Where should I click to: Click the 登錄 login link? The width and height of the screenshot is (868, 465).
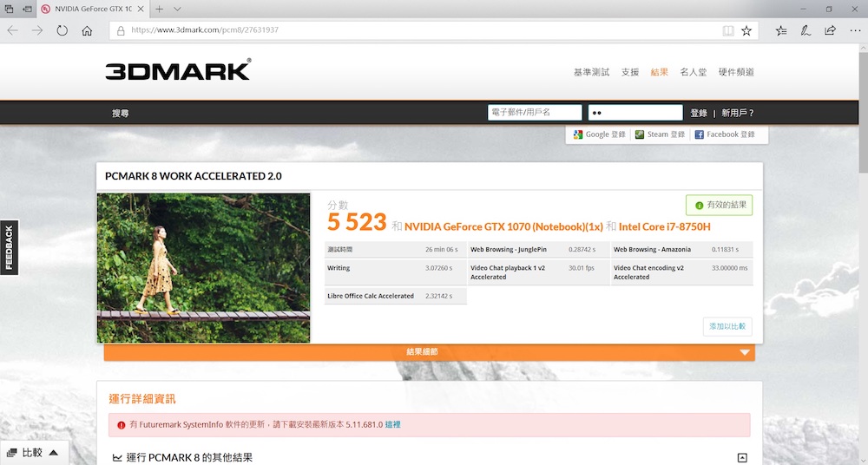(x=699, y=113)
